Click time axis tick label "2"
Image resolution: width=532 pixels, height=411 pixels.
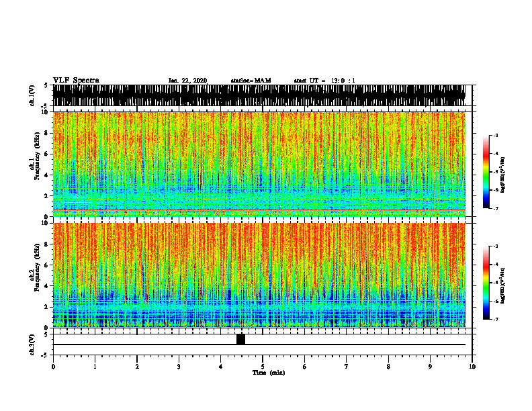coord(137,367)
